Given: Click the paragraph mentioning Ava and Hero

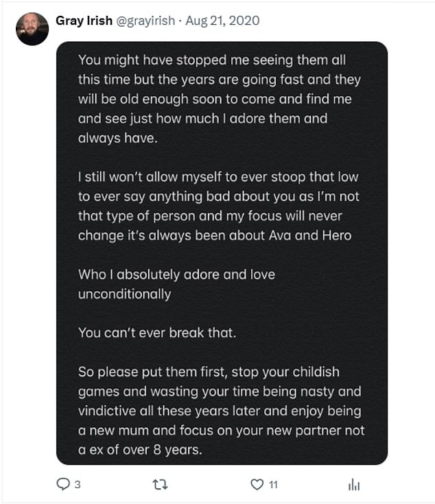Looking at the screenshot, I should click(x=218, y=206).
